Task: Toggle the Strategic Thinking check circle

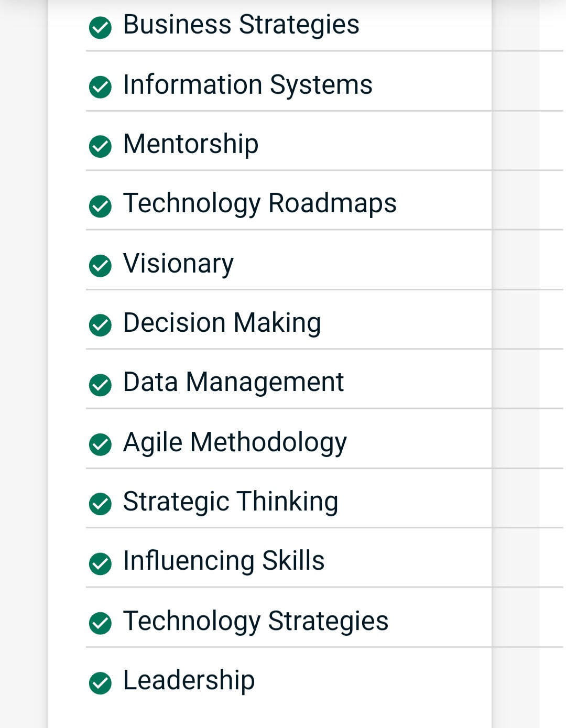Action: (100, 504)
